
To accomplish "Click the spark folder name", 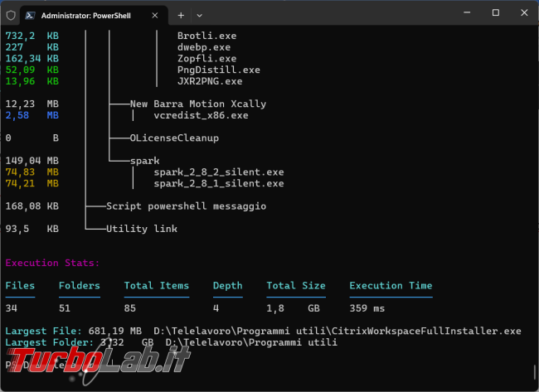I will (145, 161).
